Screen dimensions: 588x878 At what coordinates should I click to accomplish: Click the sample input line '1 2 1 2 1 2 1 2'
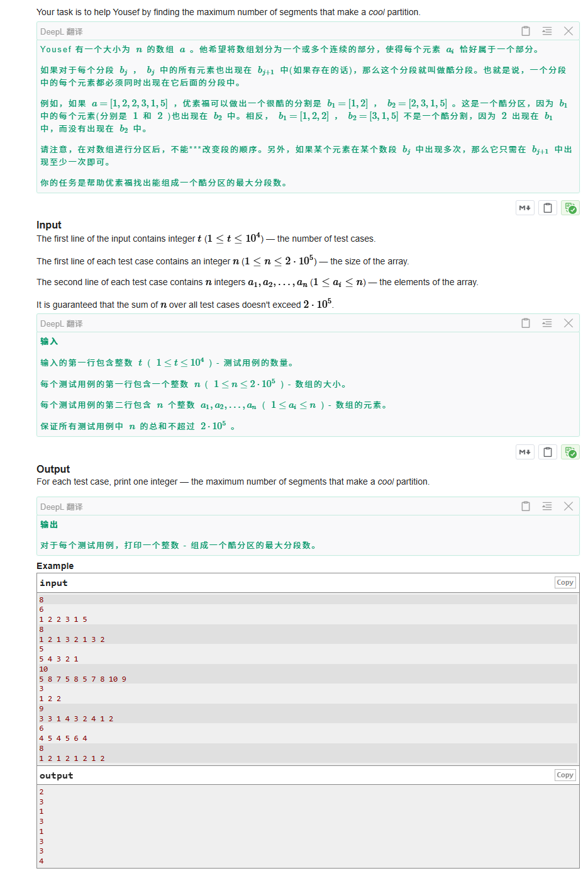72,758
